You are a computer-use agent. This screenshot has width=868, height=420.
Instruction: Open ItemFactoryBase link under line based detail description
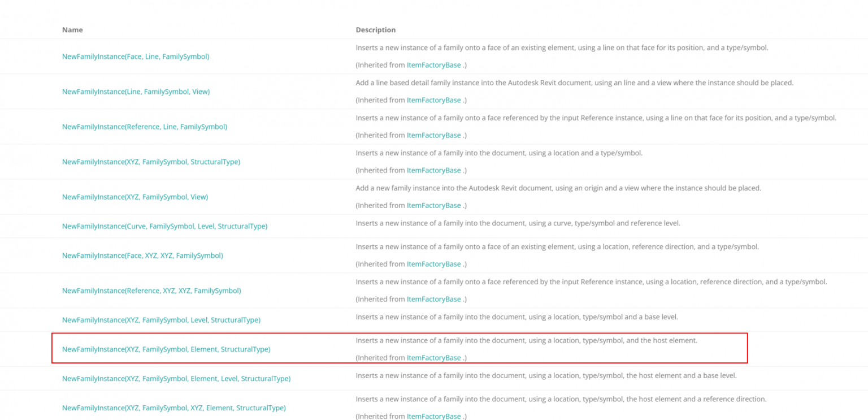coord(433,100)
